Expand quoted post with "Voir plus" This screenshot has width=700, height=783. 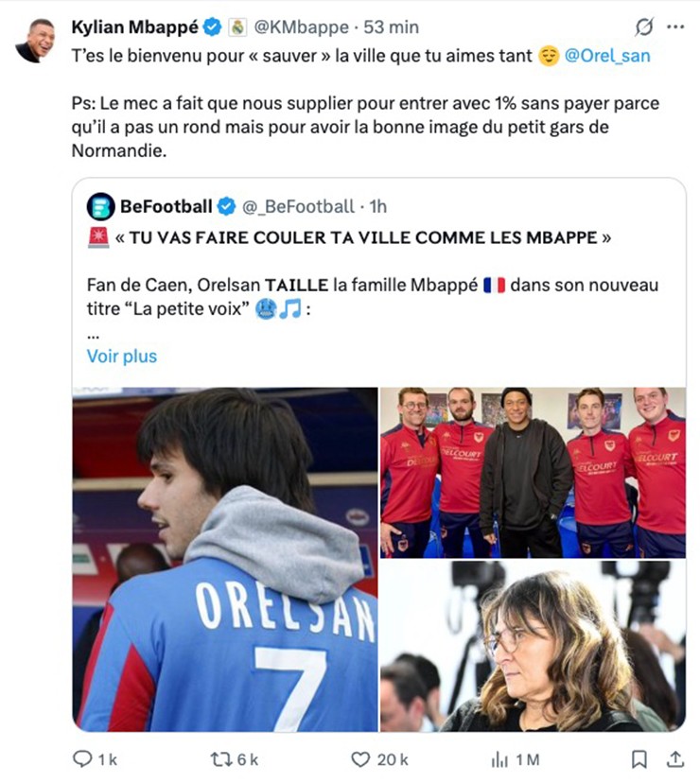(x=122, y=357)
